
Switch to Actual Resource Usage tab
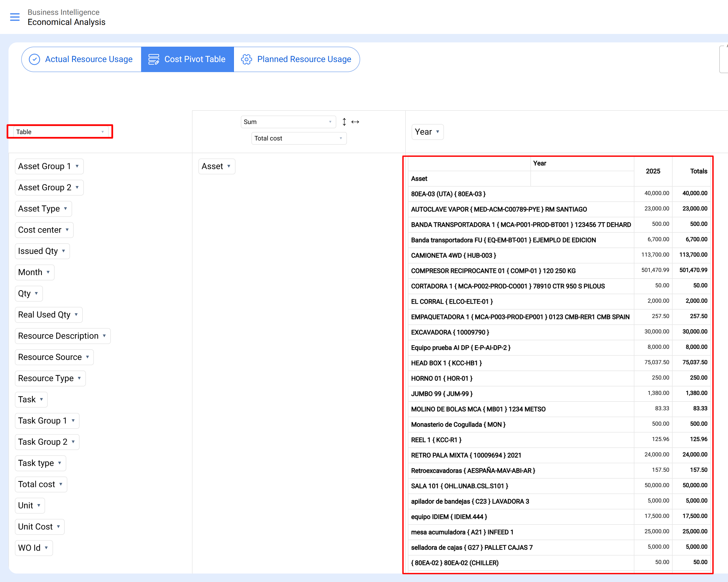point(89,59)
